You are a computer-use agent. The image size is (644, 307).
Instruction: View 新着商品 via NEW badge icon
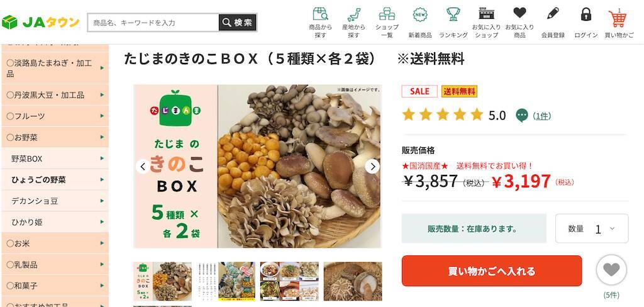tap(419, 15)
